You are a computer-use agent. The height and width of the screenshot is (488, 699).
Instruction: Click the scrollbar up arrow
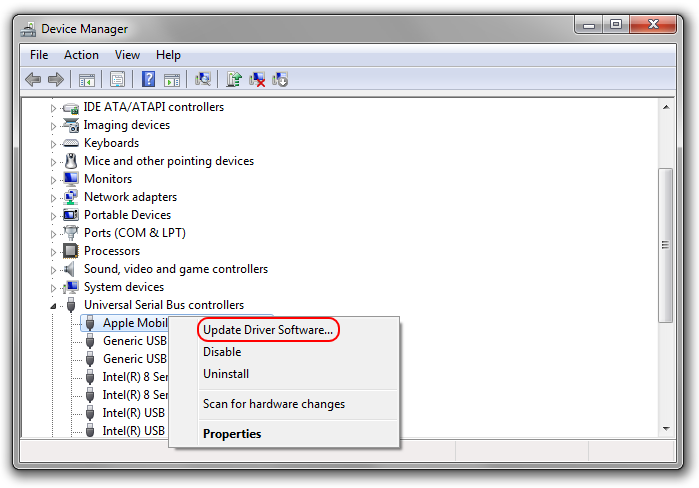pyautogui.click(x=666, y=107)
